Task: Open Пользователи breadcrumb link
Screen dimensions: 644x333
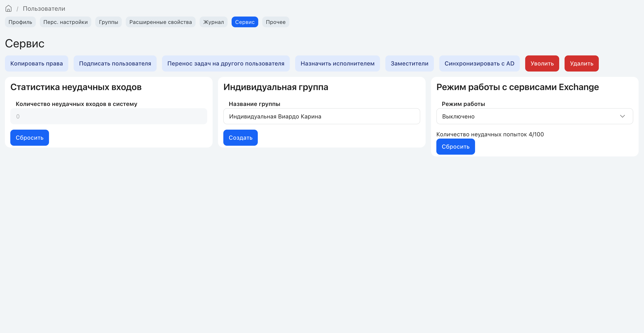Action: click(44, 8)
